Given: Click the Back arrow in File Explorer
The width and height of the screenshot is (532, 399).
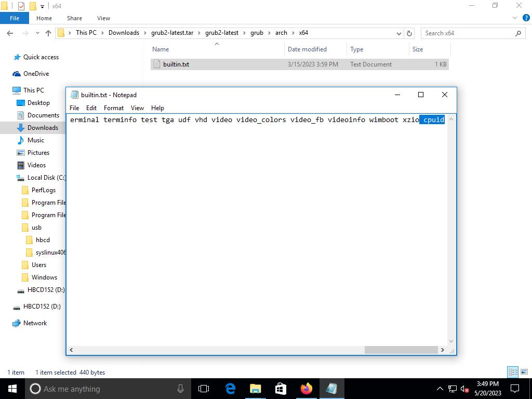Looking at the screenshot, I should [10, 33].
